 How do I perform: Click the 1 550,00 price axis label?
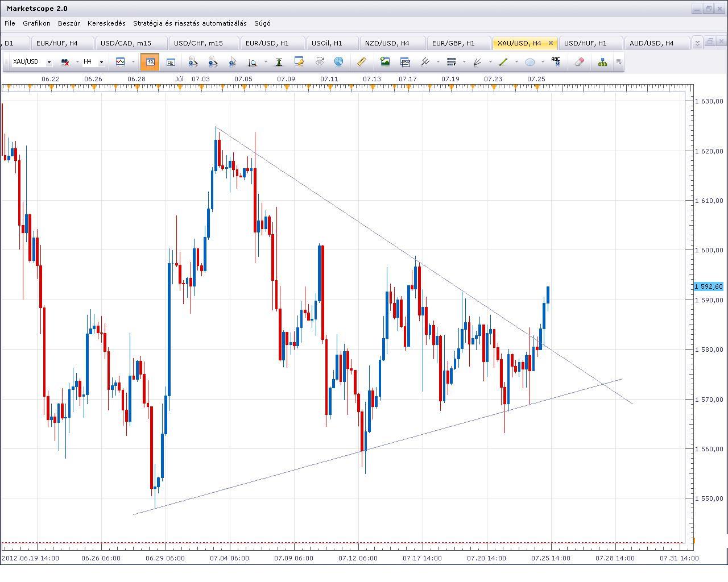pos(709,498)
